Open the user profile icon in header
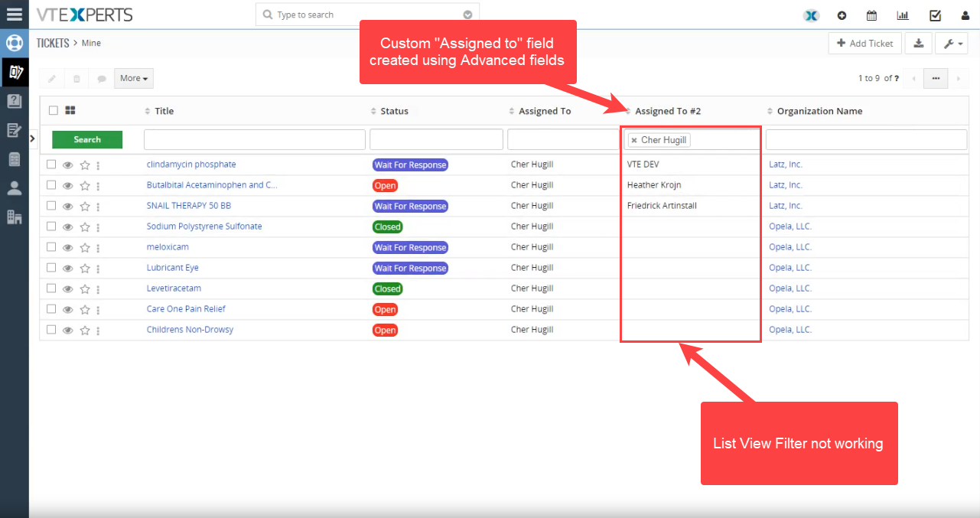Screen dimensions: 980x518 tap(965, 15)
